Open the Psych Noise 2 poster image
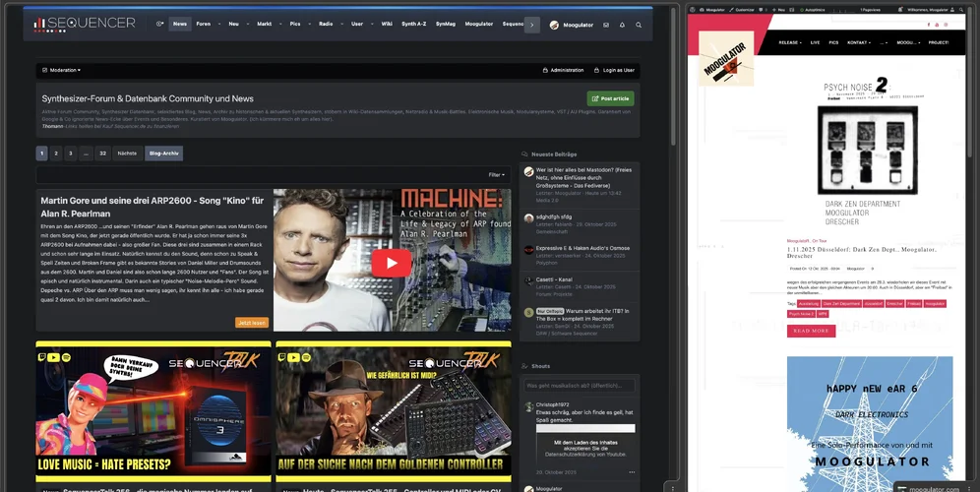Screen dimensions: 980x492 click(x=868, y=150)
